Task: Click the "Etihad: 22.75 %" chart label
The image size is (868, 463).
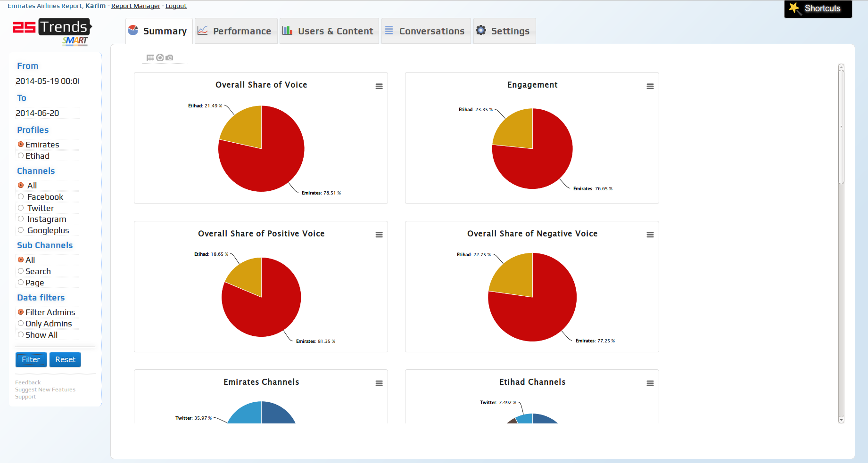Action: point(474,254)
